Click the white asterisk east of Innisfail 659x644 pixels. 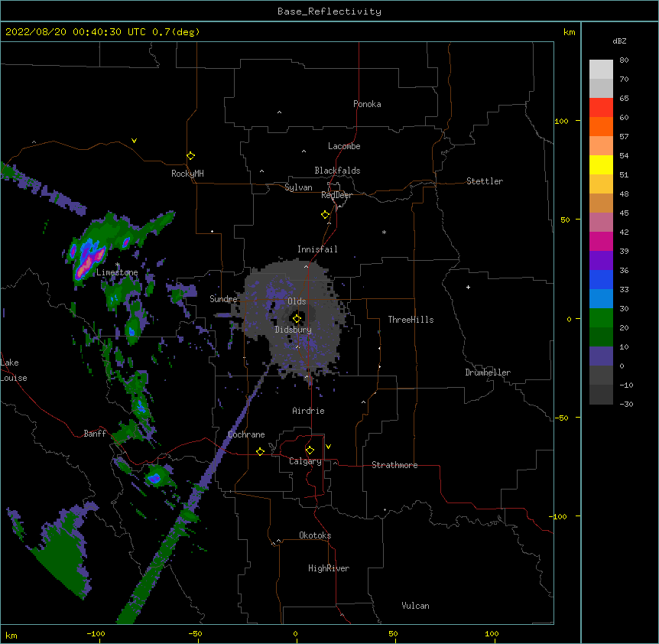pos(384,232)
